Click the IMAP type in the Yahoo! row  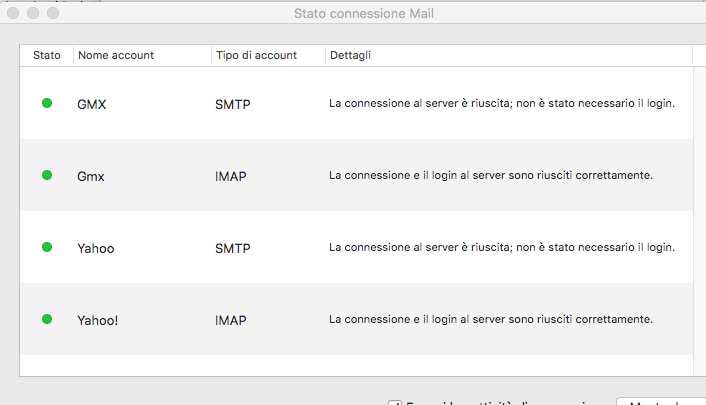click(x=230, y=320)
